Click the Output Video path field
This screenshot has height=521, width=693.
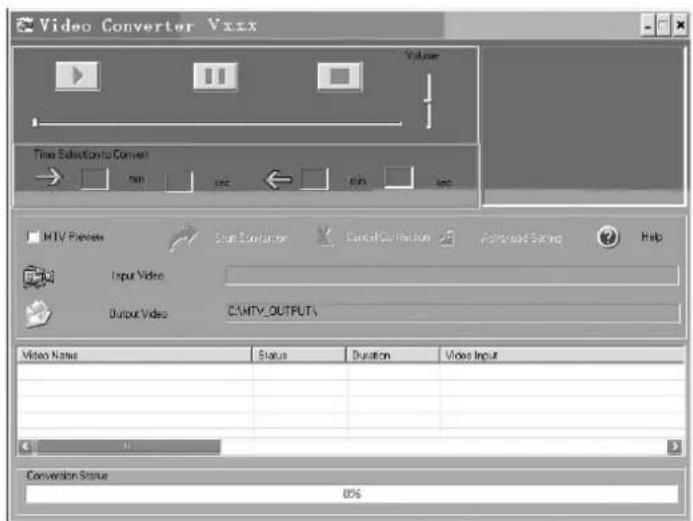[452, 312]
